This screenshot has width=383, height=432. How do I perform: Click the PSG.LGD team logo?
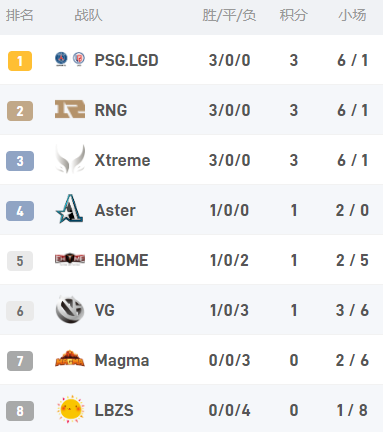[x=70, y=60]
